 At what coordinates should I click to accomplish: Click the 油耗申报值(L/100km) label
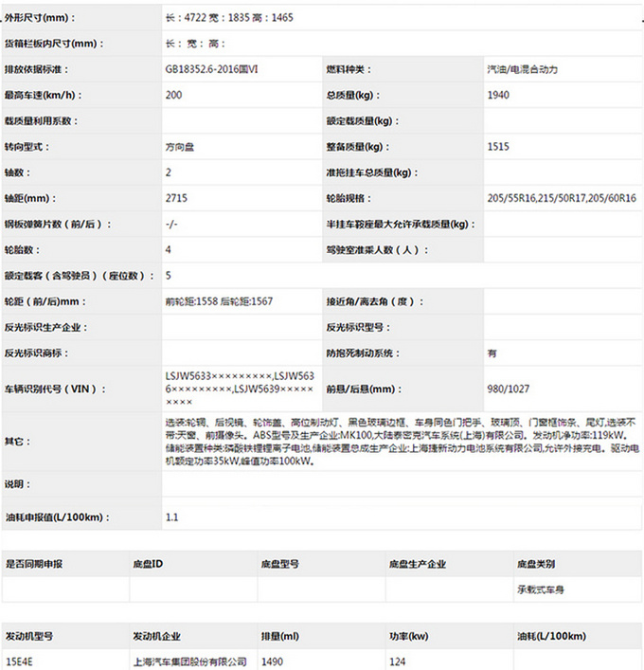coord(57,517)
